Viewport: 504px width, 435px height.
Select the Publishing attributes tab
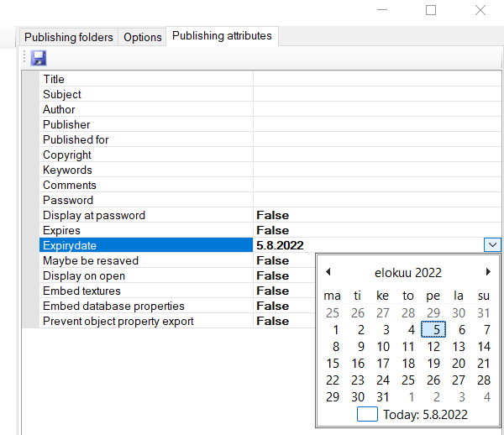tap(222, 36)
